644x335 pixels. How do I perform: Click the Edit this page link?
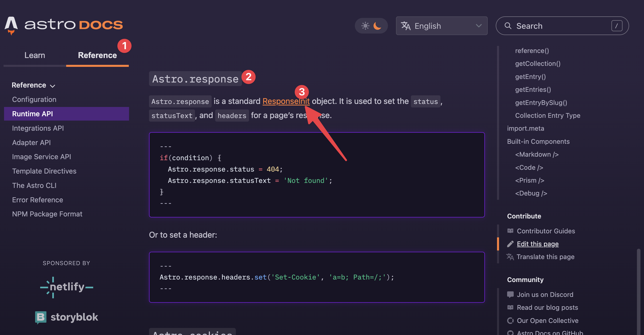pyautogui.click(x=538, y=244)
